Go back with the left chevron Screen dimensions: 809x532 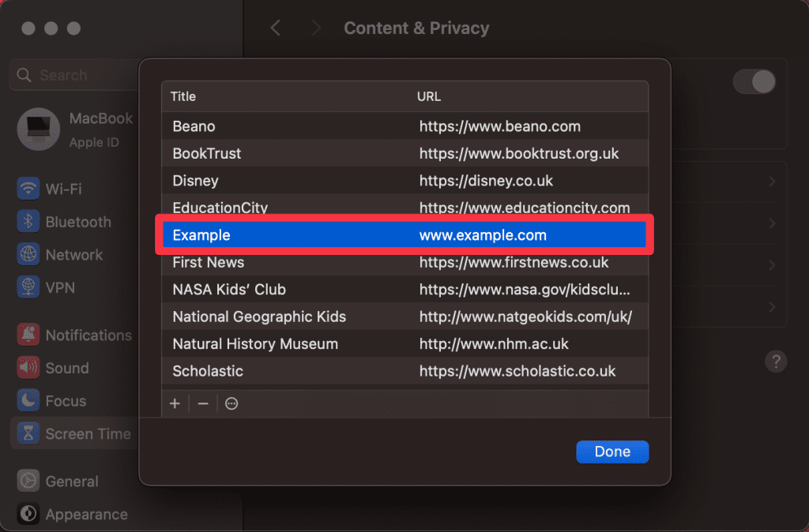pyautogui.click(x=276, y=28)
